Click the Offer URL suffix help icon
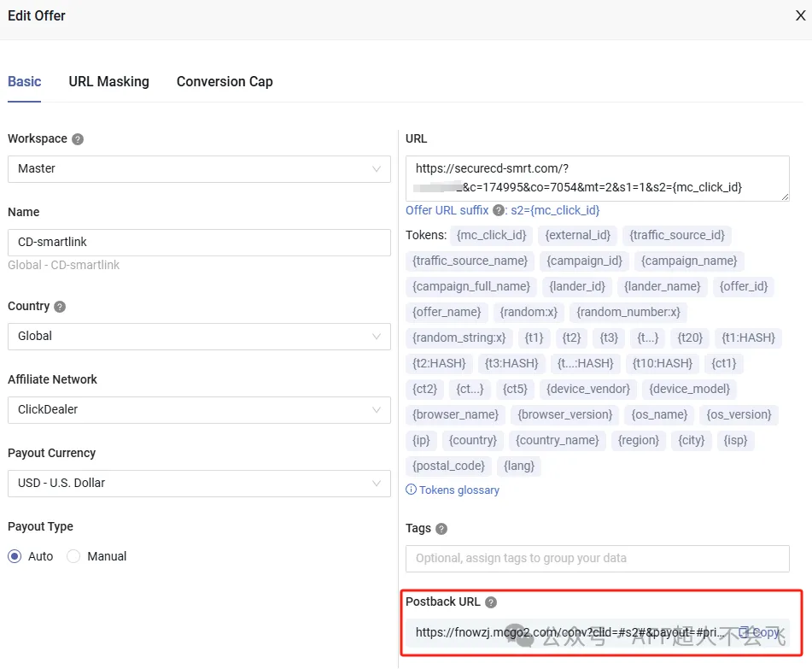Screen dimensions: 812x669 click(x=499, y=210)
